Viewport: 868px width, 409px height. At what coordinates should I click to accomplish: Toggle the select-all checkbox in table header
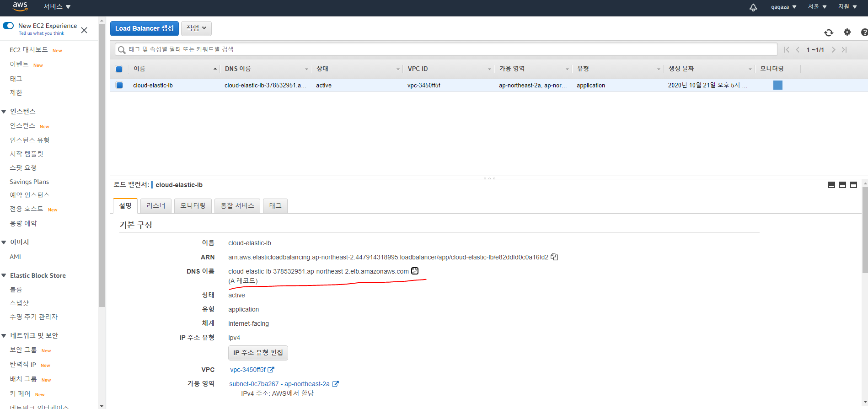click(x=119, y=69)
